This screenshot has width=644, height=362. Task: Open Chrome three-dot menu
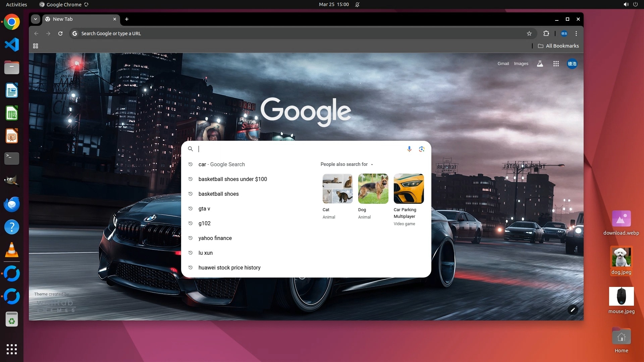(576, 34)
